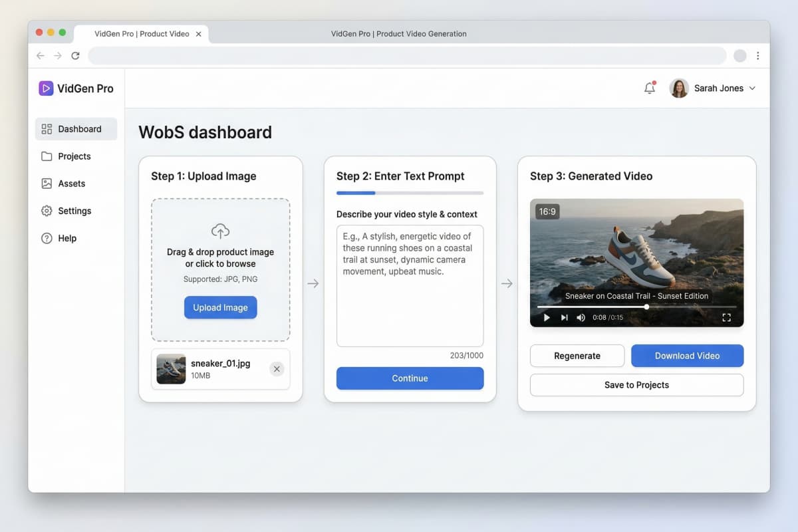
Task: Skip to next frame in video player
Action: coord(564,317)
